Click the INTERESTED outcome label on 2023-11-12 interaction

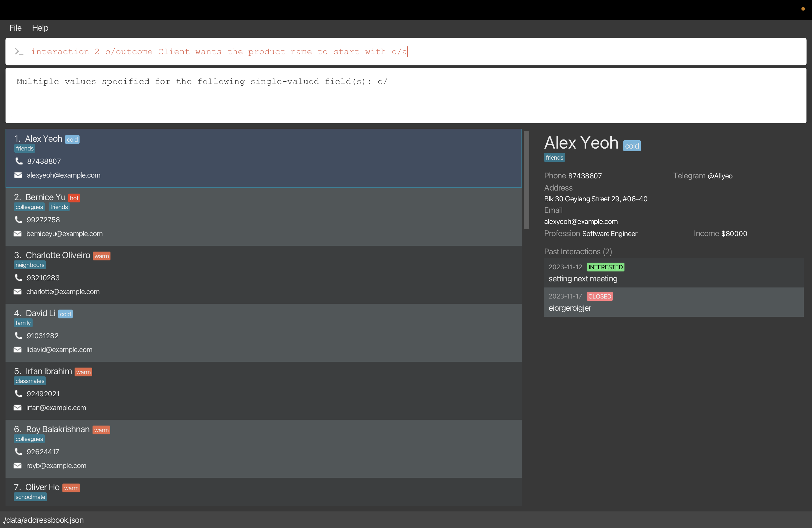605,267
